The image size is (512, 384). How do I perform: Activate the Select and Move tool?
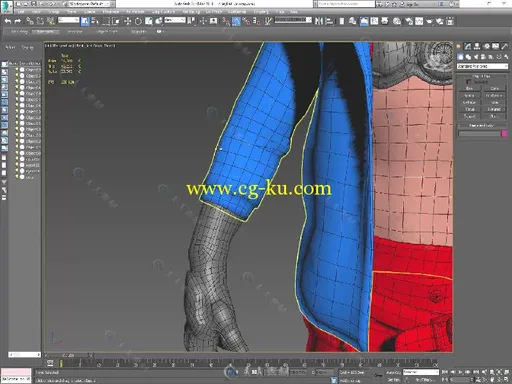(x=127, y=21)
